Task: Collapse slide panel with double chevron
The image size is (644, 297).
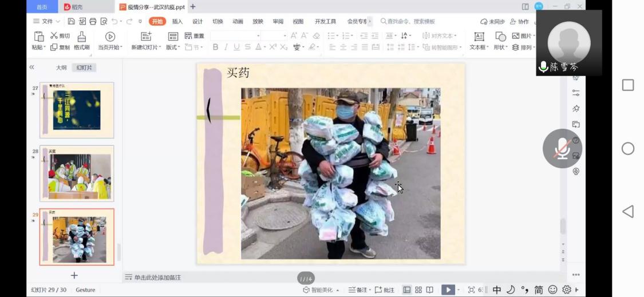Action: click(31, 68)
